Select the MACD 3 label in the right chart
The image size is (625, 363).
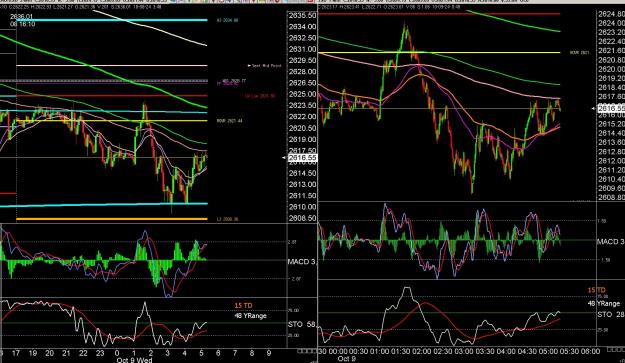[x=610, y=241]
